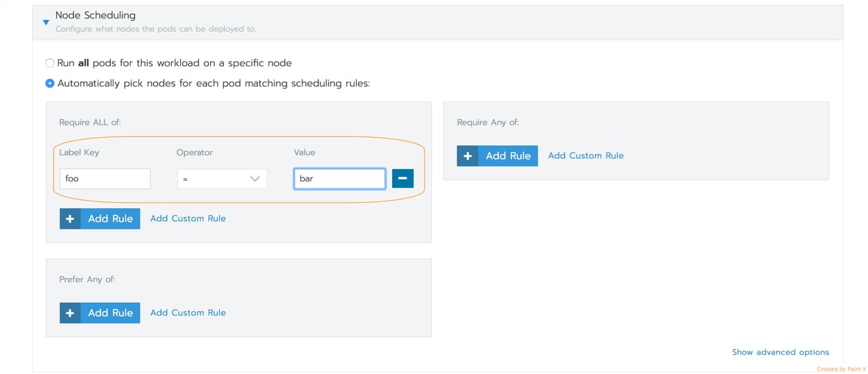Add Custom Rule under Prefer Any of
The height and width of the screenshot is (374, 868).
click(x=188, y=312)
